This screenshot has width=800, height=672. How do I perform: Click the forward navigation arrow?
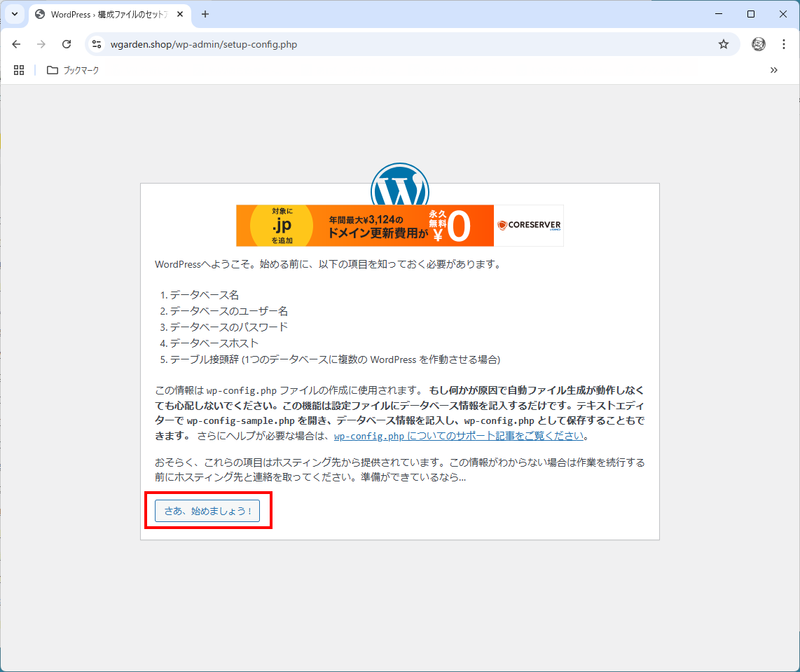(41, 44)
